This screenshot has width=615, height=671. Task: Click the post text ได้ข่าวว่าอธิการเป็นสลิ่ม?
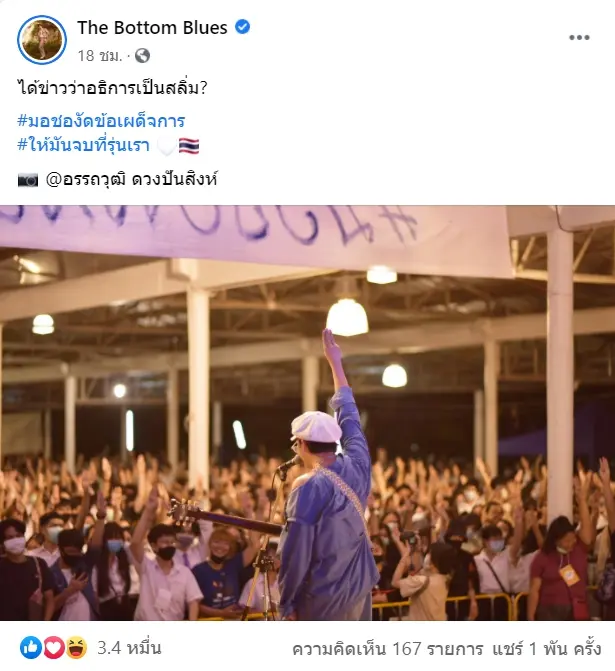113,88
